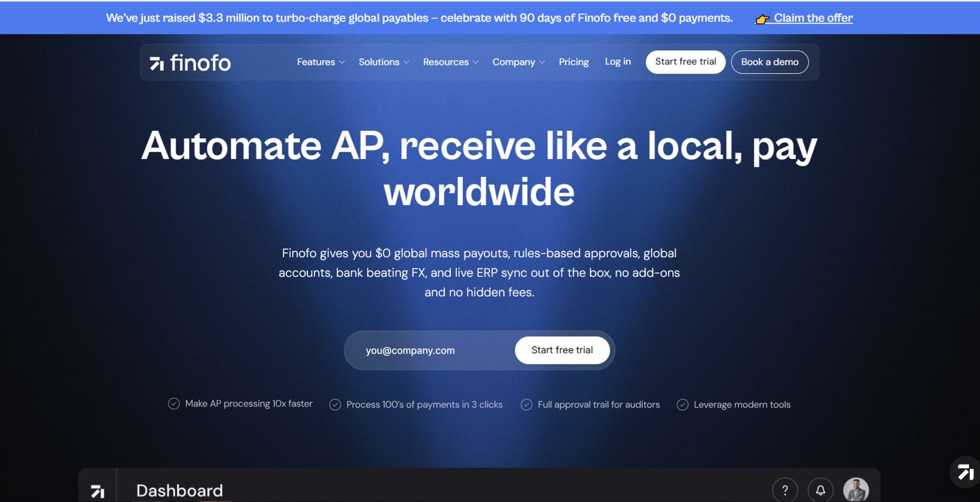Open the floating finofo chat widget icon
Image resolution: width=980 pixels, height=502 pixels.
click(x=965, y=472)
